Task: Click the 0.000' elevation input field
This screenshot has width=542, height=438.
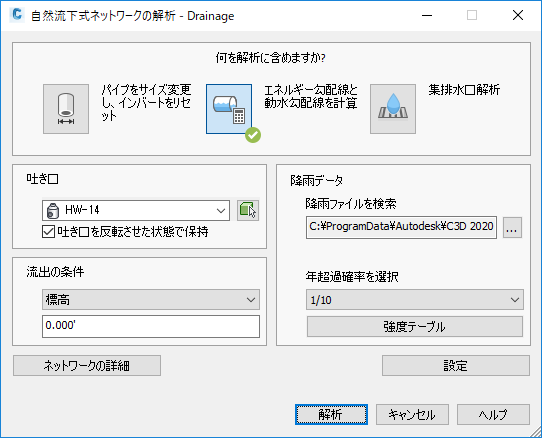Action: pos(151,326)
